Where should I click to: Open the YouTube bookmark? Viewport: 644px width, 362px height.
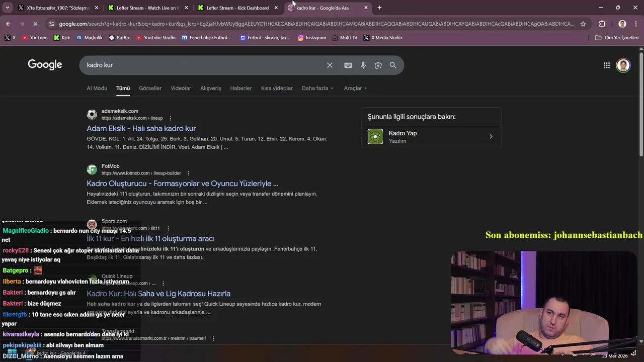coord(35,38)
